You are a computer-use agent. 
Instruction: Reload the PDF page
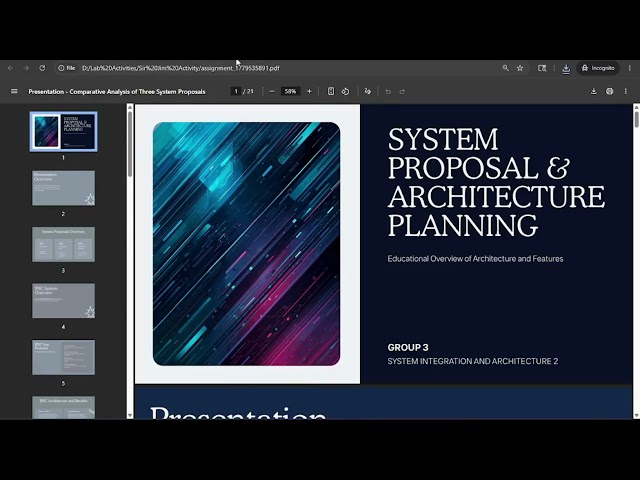pyautogui.click(x=42, y=68)
